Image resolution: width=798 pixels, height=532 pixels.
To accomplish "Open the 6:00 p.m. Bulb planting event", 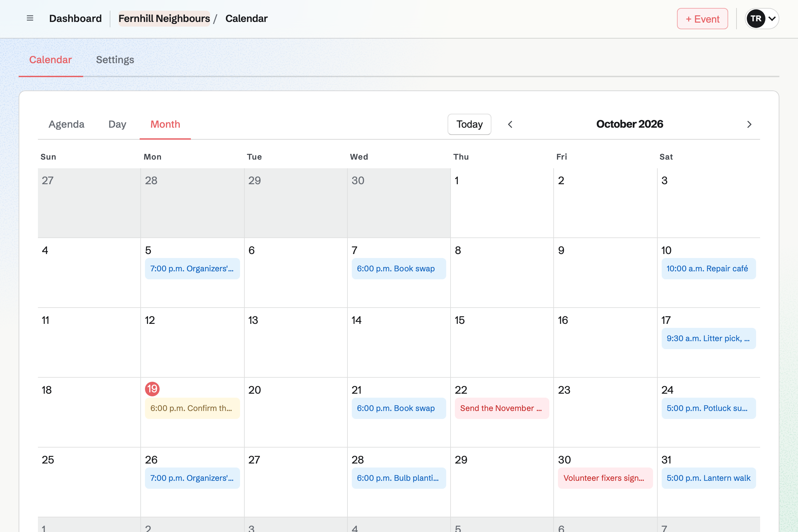I will click(399, 478).
